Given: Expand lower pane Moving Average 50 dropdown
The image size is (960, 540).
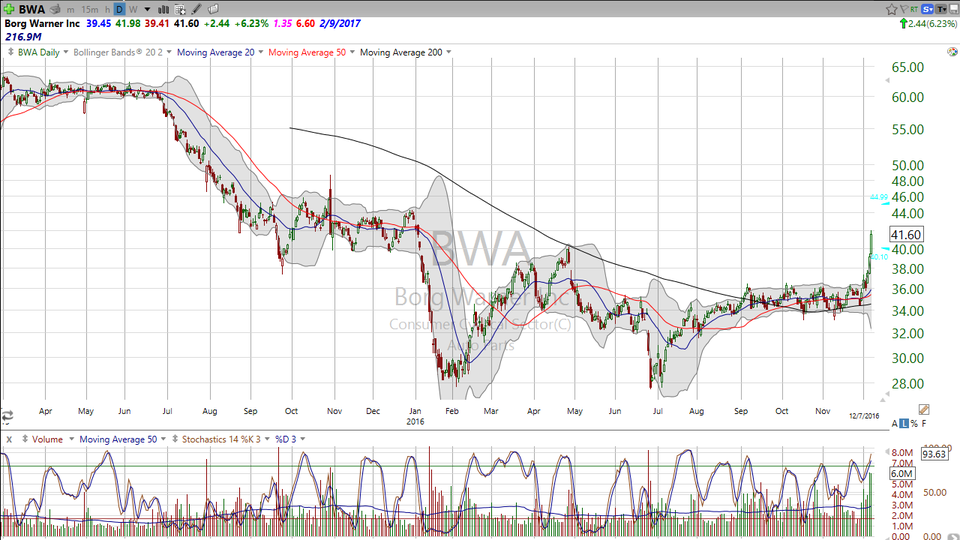Looking at the screenshot, I should tap(163, 439).
